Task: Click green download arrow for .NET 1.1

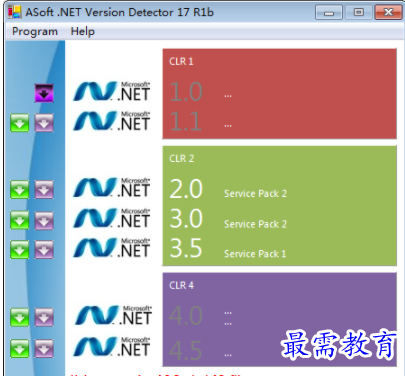Action: pos(20,123)
